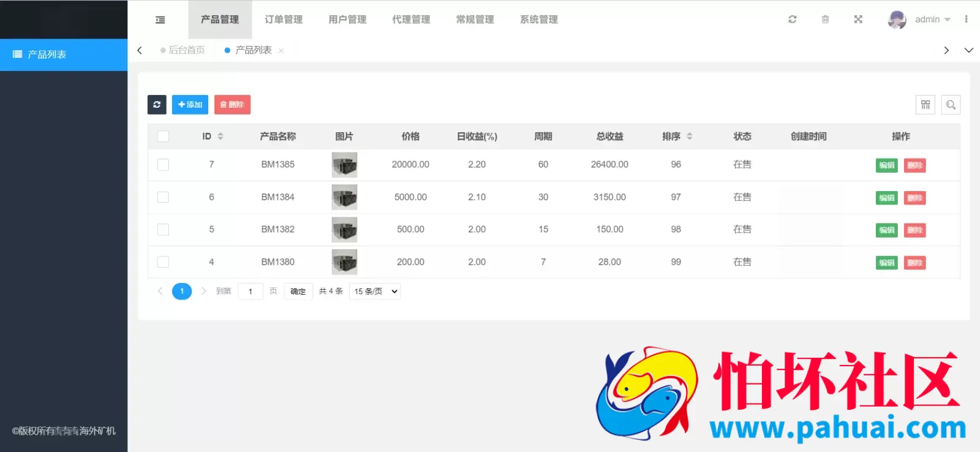980x452 pixels.
Task: Tick the checkbox for row BM1385
Action: (x=163, y=165)
